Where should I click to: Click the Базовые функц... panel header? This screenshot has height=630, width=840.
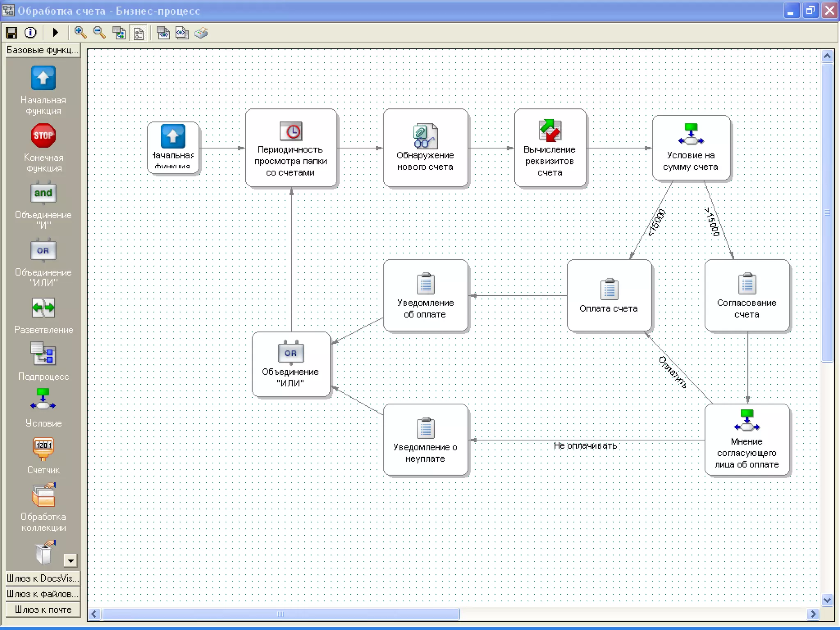[43, 50]
